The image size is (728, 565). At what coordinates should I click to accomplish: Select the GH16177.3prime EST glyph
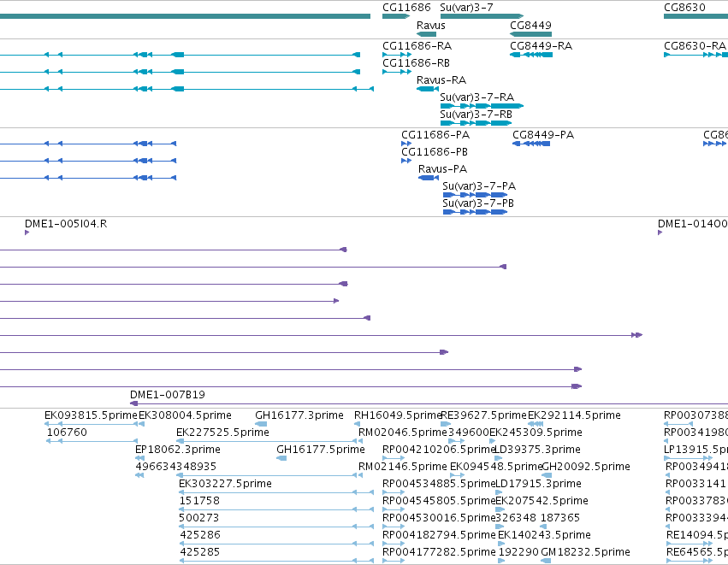pos(261,424)
